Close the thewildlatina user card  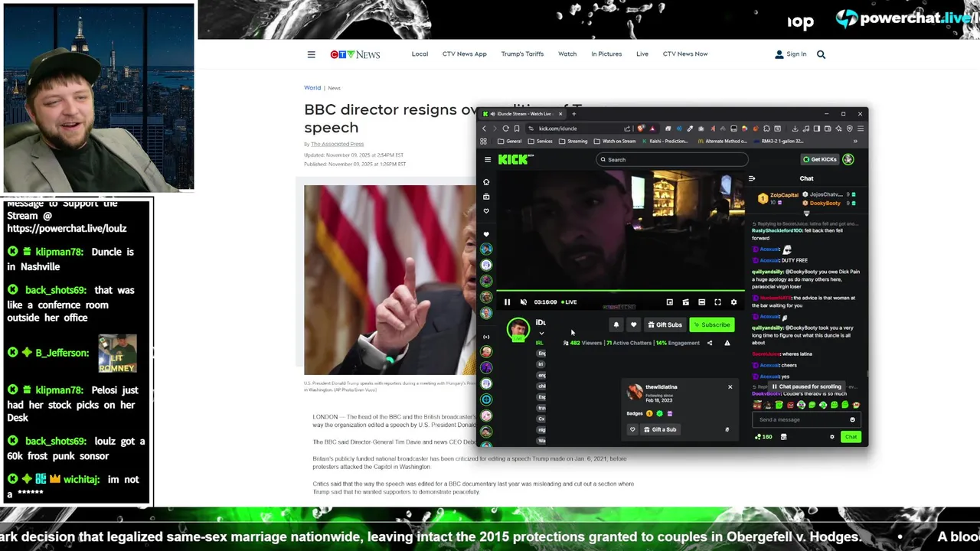(730, 387)
